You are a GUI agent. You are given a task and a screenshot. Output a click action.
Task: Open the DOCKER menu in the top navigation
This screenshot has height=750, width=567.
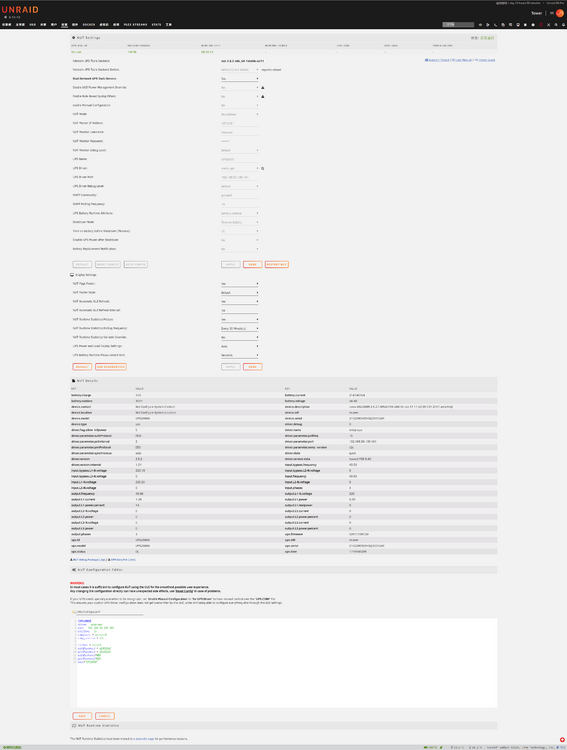point(89,24)
